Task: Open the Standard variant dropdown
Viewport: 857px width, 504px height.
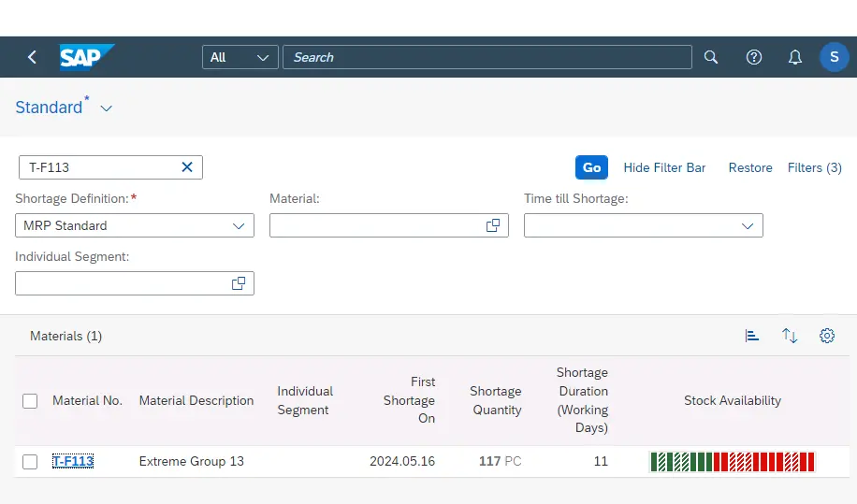Action: 107,108
